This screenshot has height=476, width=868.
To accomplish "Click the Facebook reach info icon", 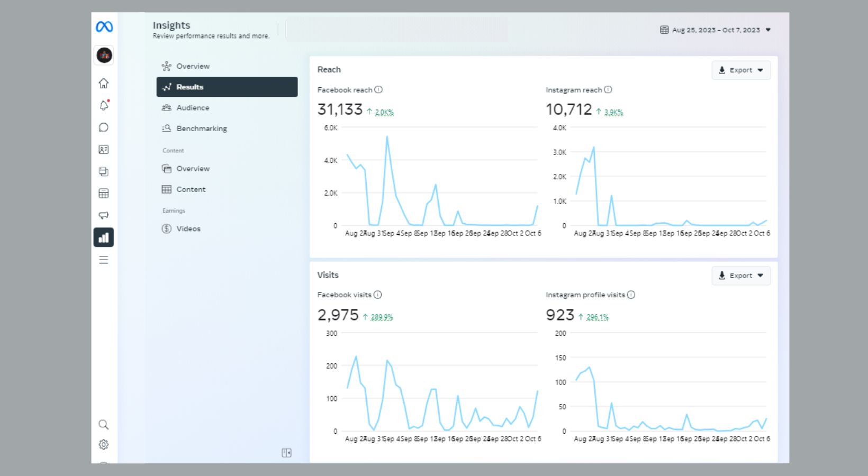I will [x=378, y=90].
